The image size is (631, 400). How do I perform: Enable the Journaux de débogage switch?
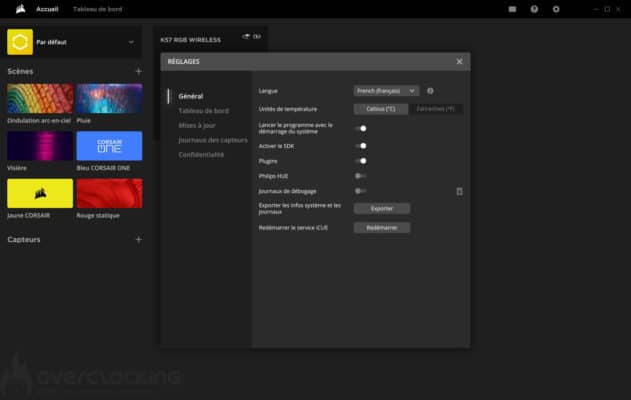(x=360, y=191)
